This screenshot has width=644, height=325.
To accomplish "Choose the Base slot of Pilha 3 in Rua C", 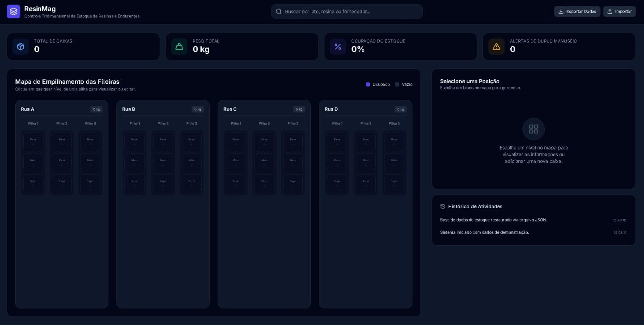I will [x=293, y=142].
